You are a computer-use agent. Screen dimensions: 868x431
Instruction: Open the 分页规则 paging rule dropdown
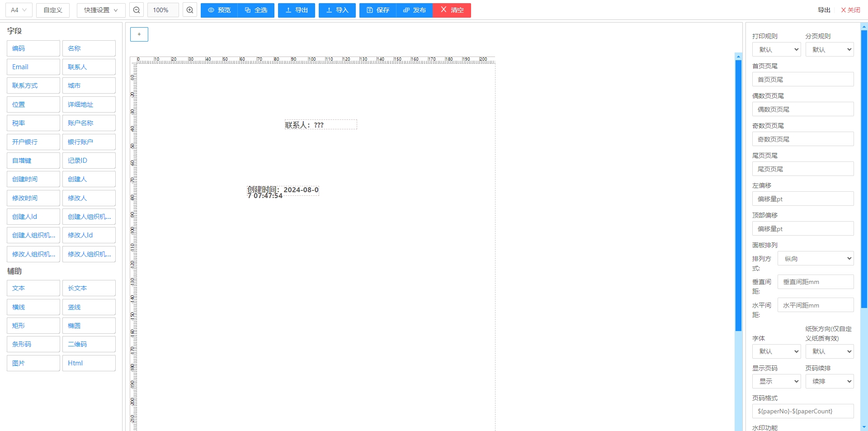click(x=829, y=49)
